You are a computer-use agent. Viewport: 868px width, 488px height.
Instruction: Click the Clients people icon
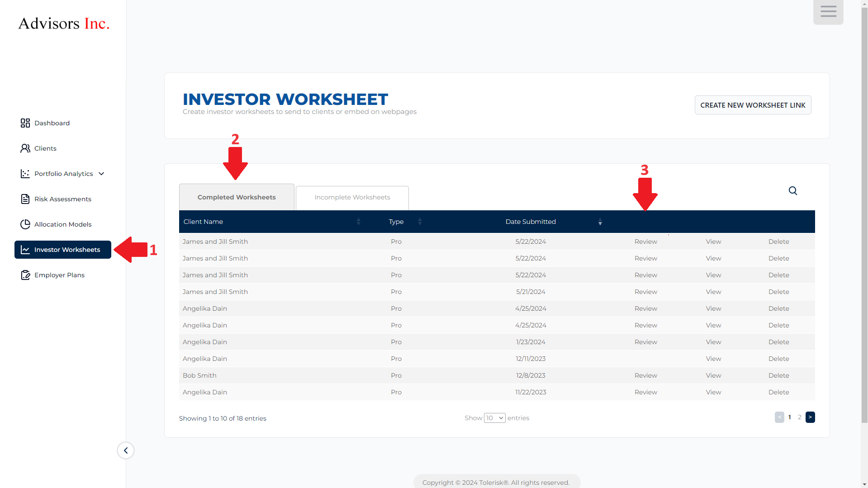click(25, 148)
